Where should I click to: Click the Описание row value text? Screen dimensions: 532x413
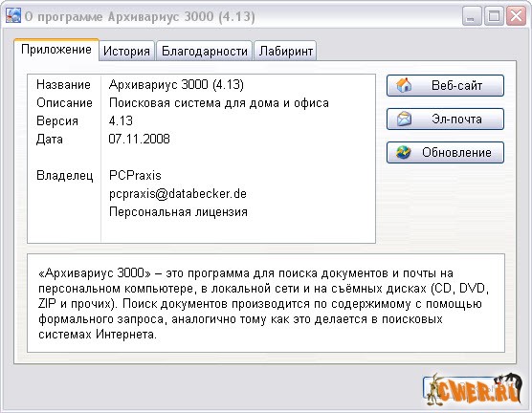(219, 102)
